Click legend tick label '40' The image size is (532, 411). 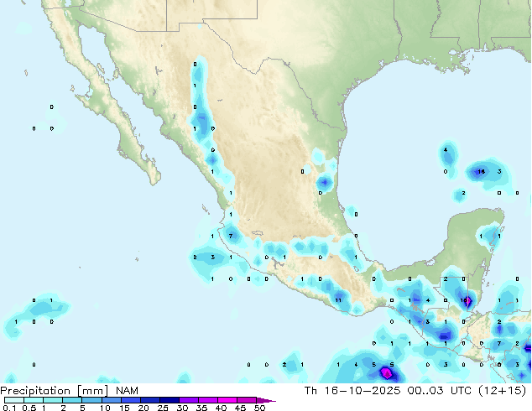(221, 408)
